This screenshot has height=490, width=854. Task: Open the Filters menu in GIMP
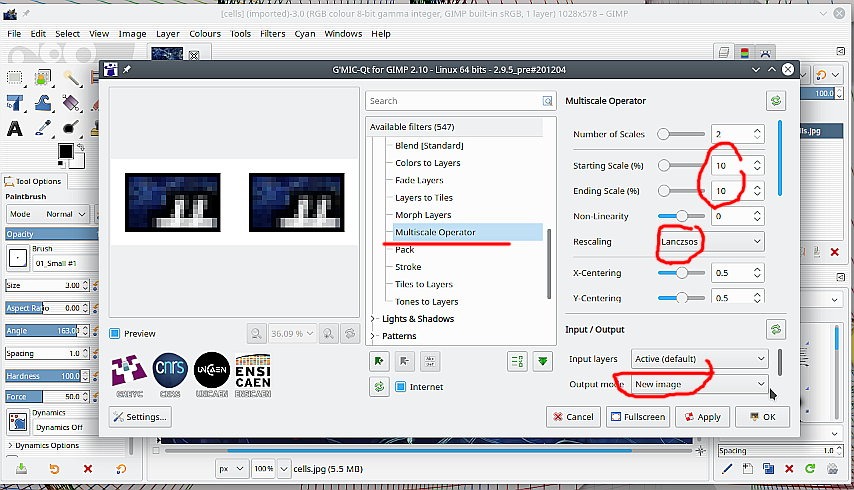coord(272,33)
